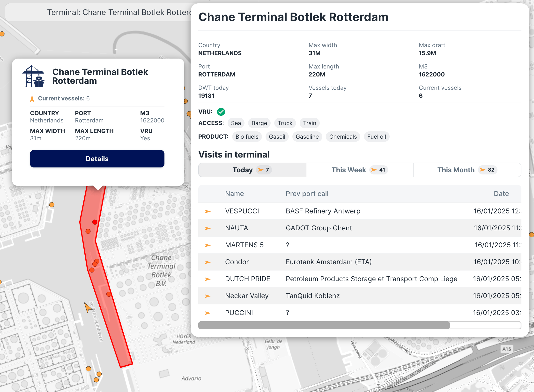The height and width of the screenshot is (392, 534).
Task: Click the 15.9M max draft value
Action: (427, 53)
